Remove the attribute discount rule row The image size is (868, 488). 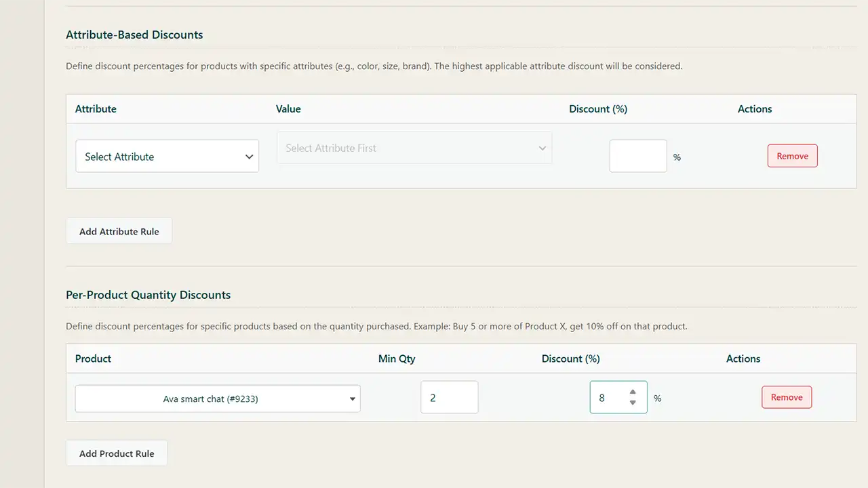click(792, 156)
